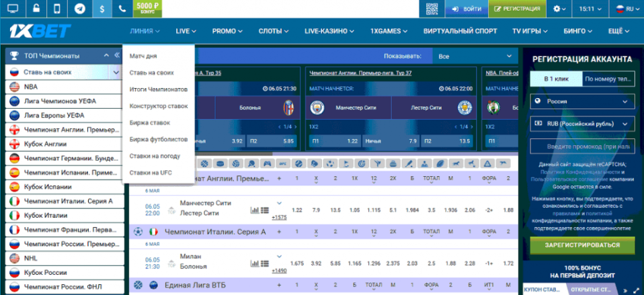
Task: Click the promo code input field
Action: click(x=581, y=146)
